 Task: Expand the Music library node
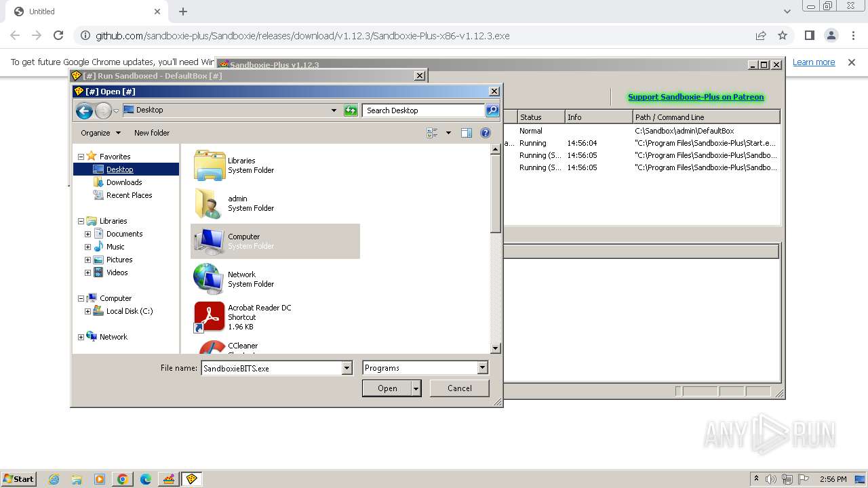87,247
